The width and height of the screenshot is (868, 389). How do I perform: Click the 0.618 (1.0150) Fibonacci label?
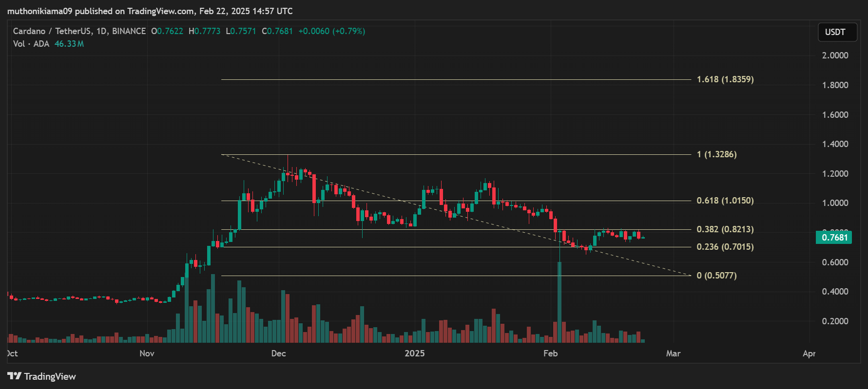pyautogui.click(x=725, y=201)
